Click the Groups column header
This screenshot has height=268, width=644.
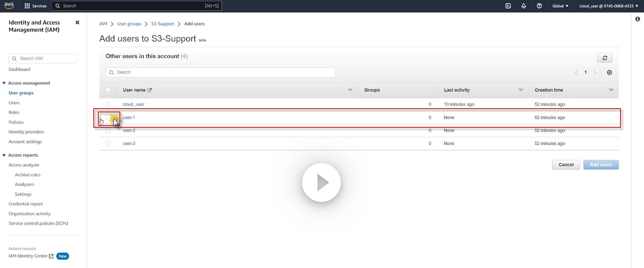(x=372, y=90)
